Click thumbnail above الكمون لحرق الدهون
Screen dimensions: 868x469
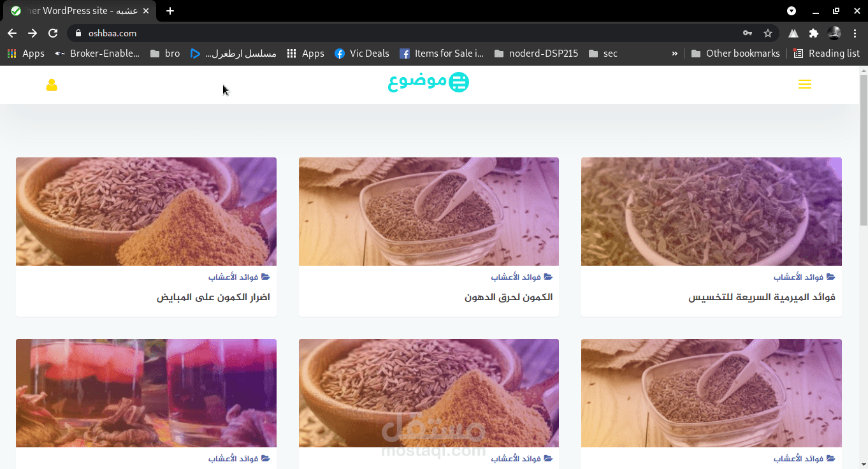(429, 212)
